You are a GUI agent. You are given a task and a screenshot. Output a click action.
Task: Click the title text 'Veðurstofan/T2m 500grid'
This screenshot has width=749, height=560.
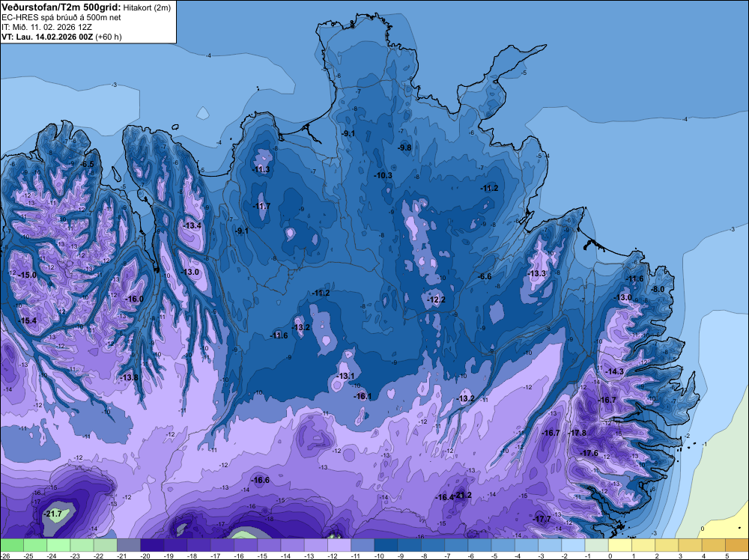tap(61, 7)
